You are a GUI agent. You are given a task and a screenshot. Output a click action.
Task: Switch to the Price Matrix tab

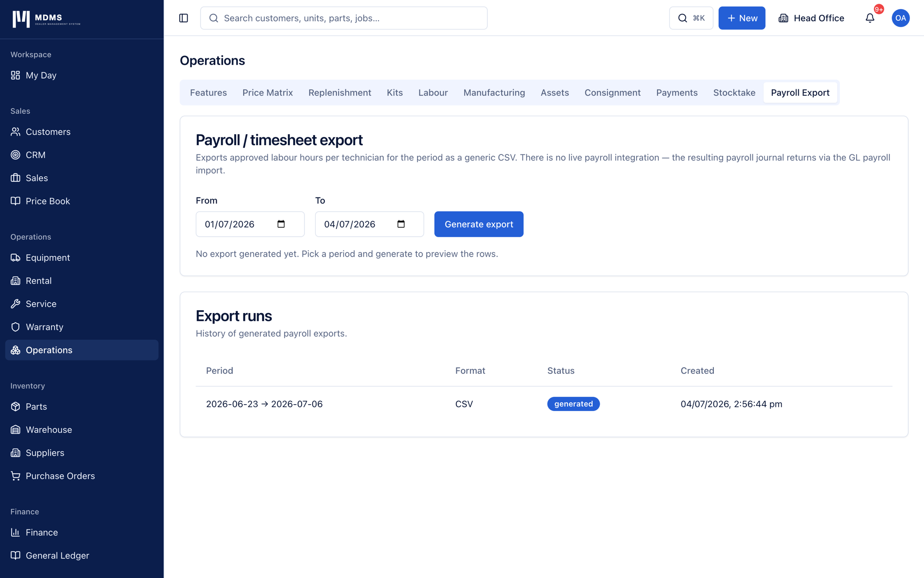point(267,92)
